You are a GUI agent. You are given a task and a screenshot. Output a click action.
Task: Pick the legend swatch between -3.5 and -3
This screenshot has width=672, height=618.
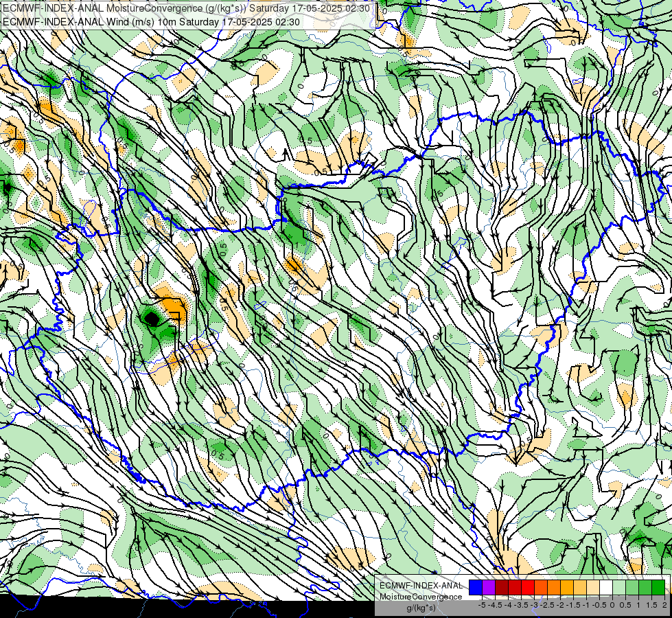pos(528,588)
